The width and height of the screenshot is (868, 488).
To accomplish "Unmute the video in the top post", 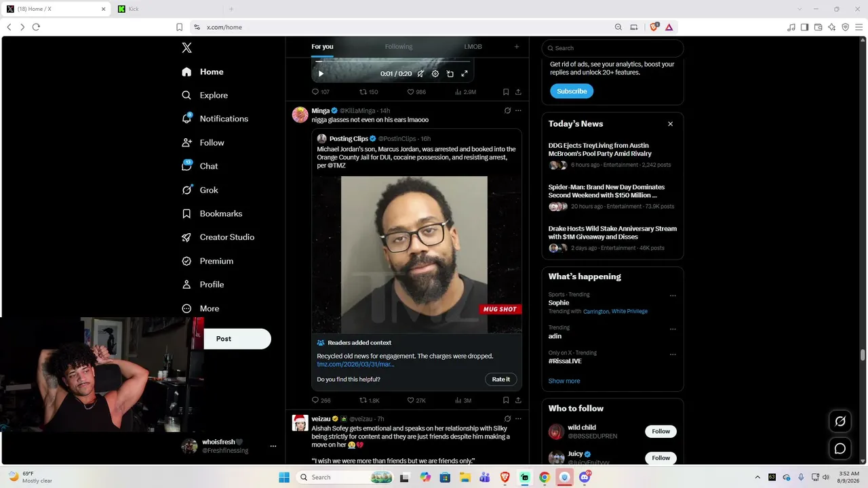I will (420, 74).
